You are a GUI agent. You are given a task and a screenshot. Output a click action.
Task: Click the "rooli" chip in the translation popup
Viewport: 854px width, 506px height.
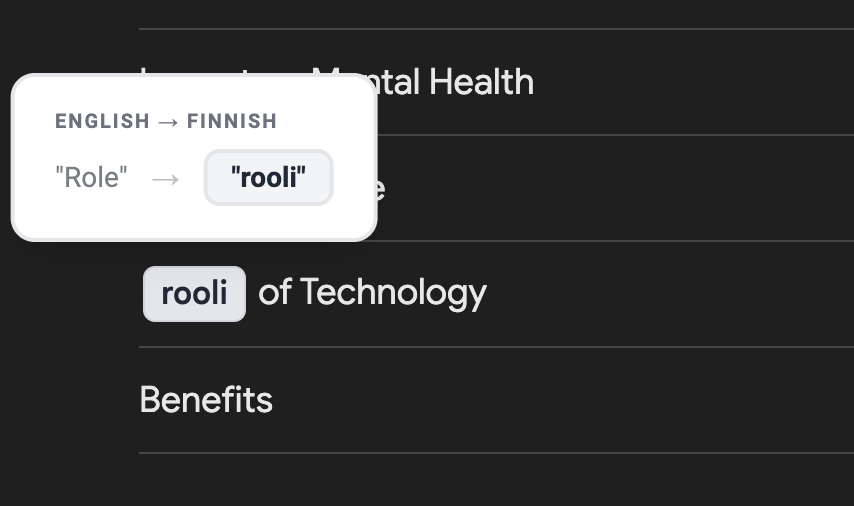268,178
